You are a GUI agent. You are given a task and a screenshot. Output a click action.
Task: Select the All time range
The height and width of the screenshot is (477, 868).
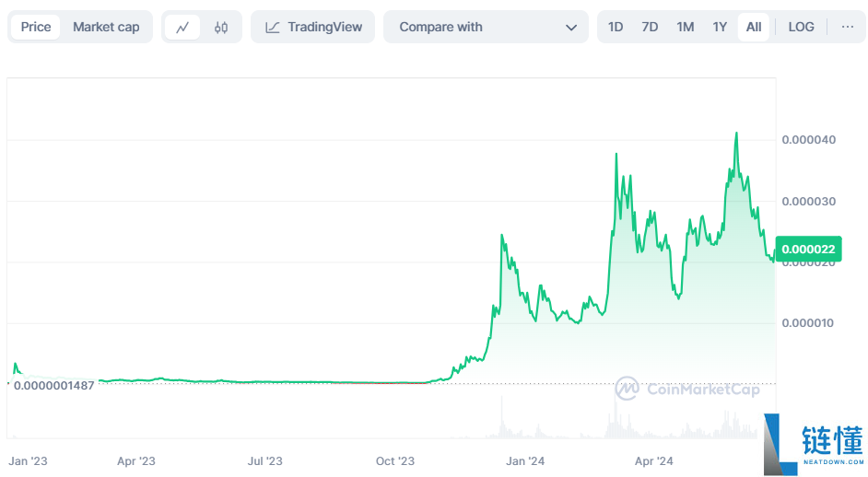[754, 27]
